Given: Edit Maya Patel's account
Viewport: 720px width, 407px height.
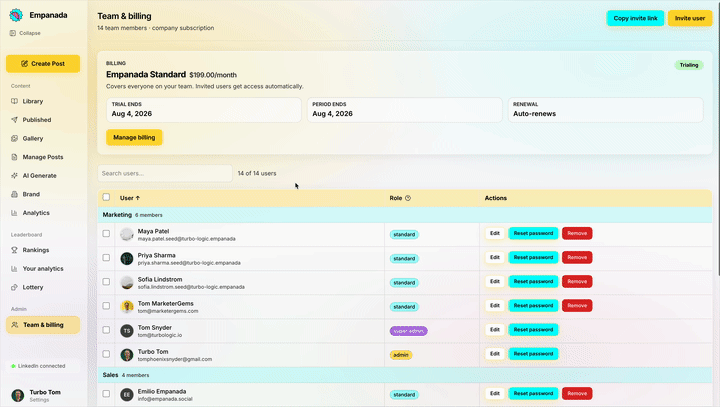Looking at the screenshot, I should click(495, 233).
